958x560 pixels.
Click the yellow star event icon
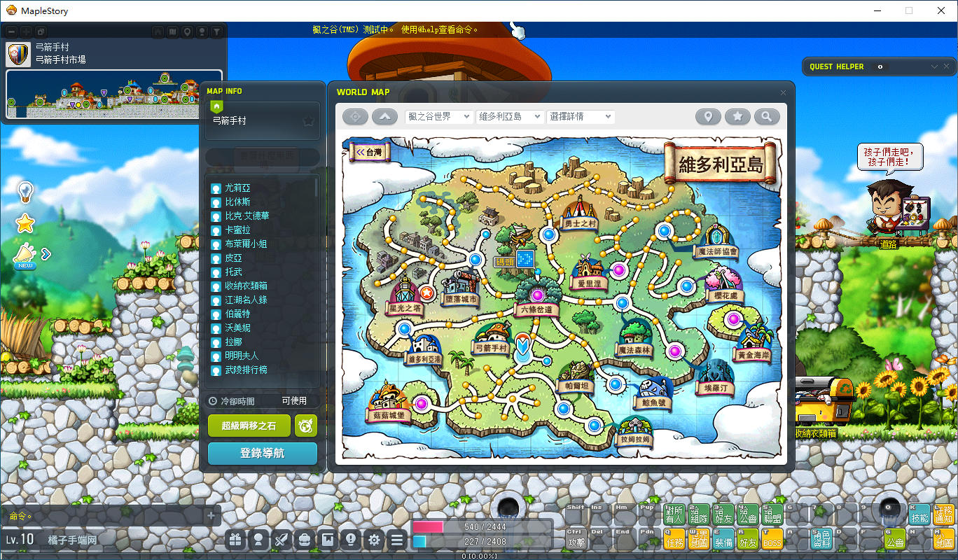25,223
